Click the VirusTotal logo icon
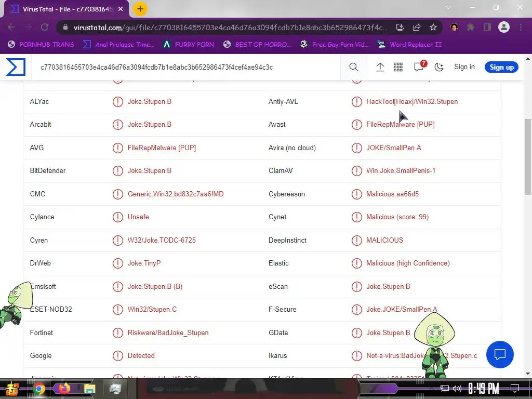 (x=16, y=67)
